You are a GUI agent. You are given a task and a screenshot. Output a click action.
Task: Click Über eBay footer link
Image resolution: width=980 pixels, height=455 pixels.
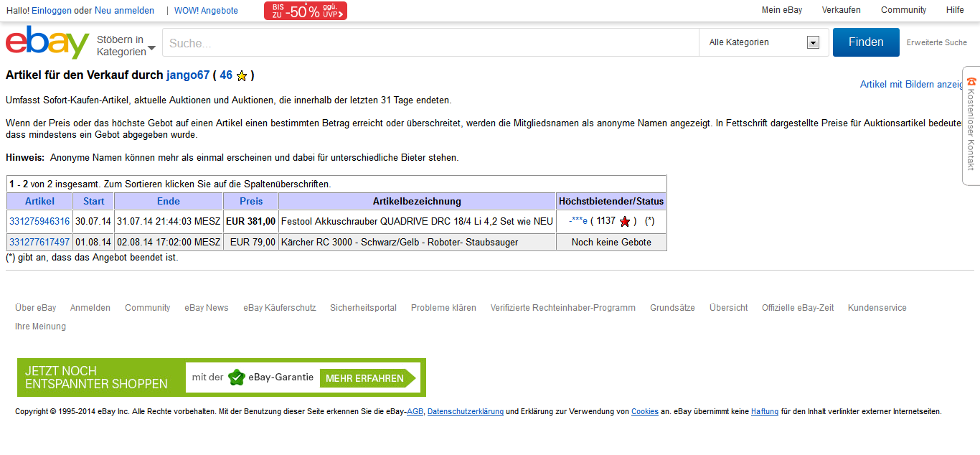pyautogui.click(x=36, y=308)
